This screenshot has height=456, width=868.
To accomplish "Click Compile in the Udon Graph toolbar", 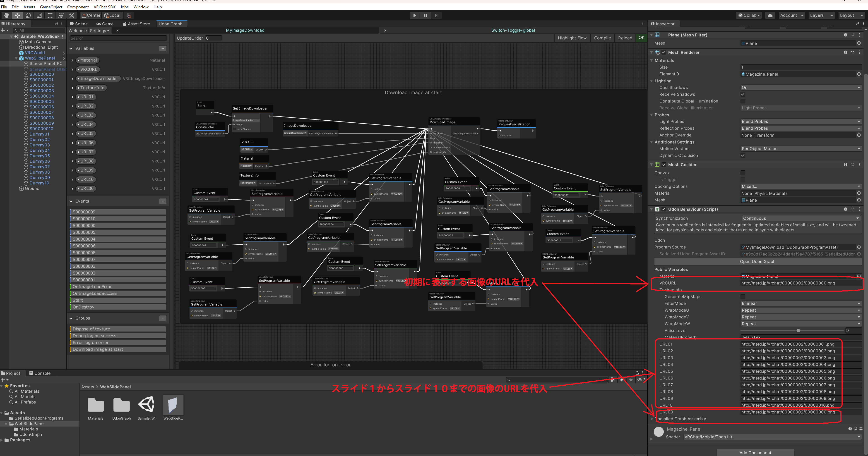I will (602, 38).
